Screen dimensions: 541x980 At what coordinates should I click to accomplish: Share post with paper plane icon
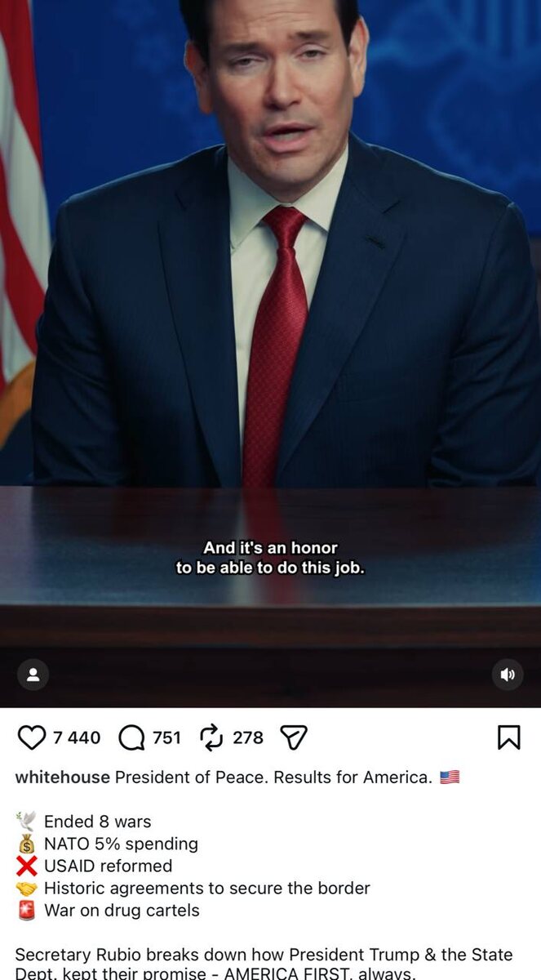pyautogui.click(x=294, y=738)
